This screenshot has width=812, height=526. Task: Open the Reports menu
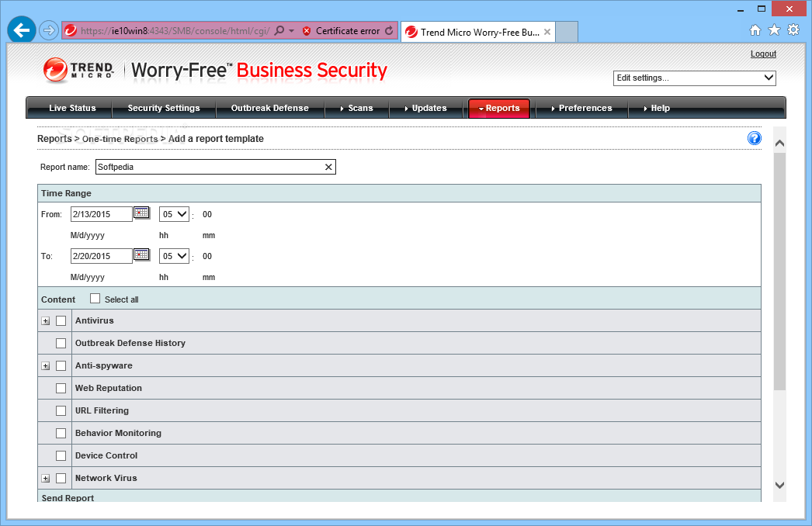[499, 108]
